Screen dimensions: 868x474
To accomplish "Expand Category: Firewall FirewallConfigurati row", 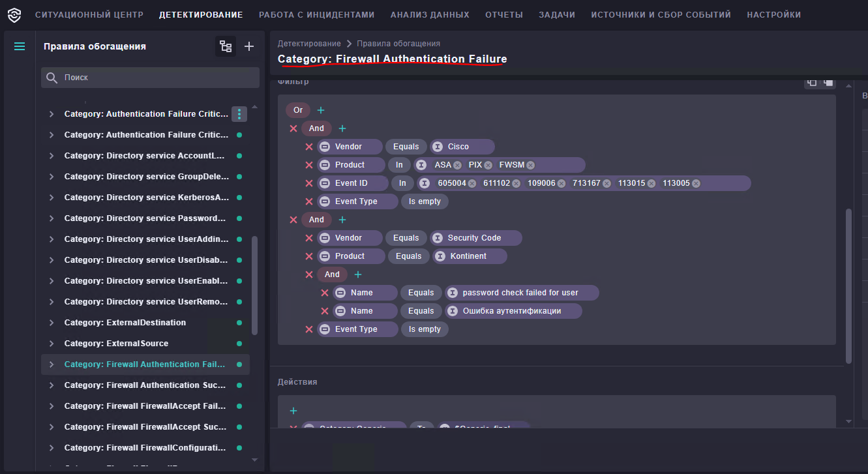I will coord(52,448).
